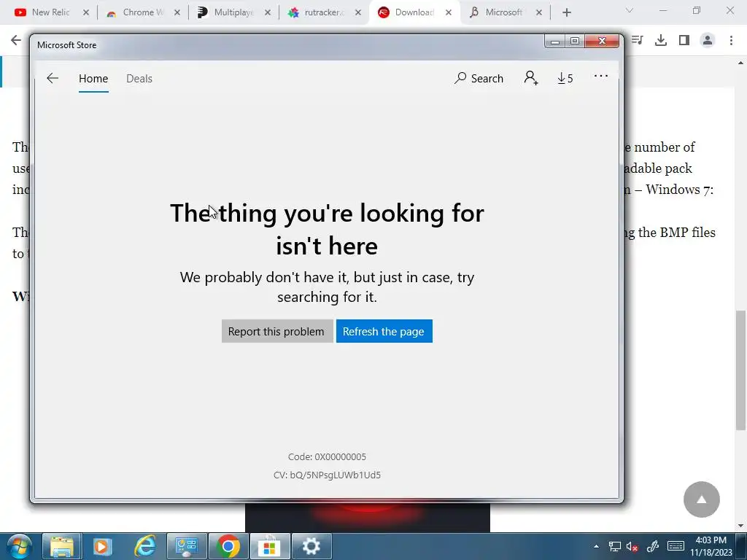Switch to Google Chrome on taskbar
The image size is (747, 560).
tap(228, 547)
